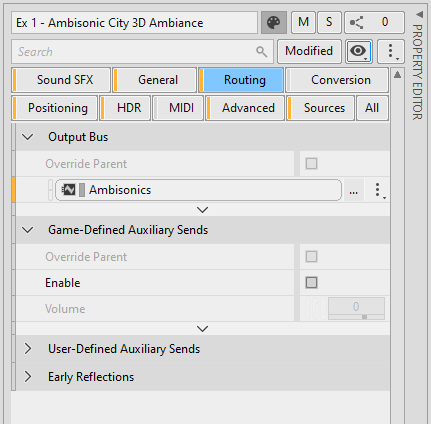The height and width of the screenshot is (424, 431).
Task: Open the Ambisonics row three-dot menu
Action: click(378, 190)
